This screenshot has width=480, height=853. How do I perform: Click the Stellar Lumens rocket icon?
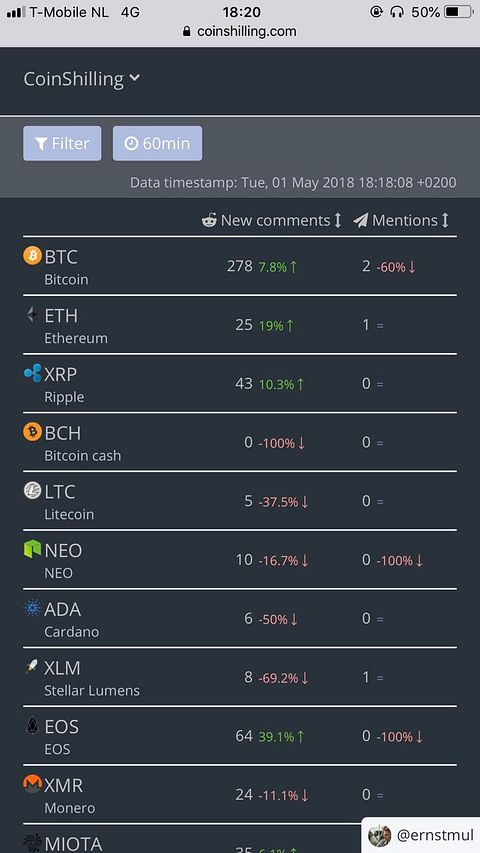32,666
